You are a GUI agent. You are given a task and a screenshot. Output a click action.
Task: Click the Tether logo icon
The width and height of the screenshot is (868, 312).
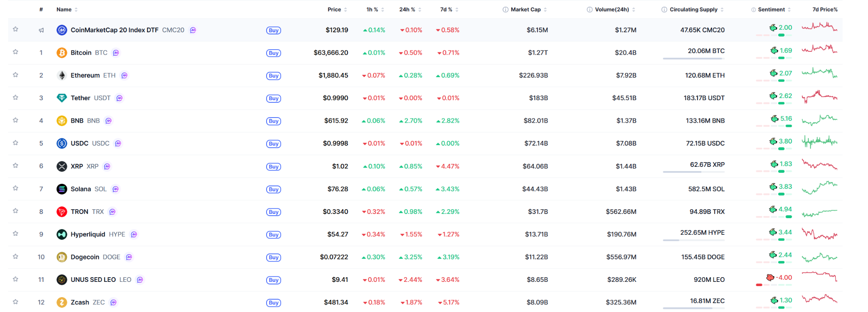tap(62, 98)
